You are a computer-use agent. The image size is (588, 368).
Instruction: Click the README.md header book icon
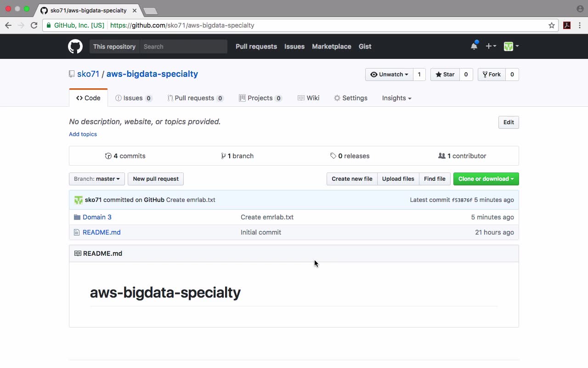click(78, 253)
